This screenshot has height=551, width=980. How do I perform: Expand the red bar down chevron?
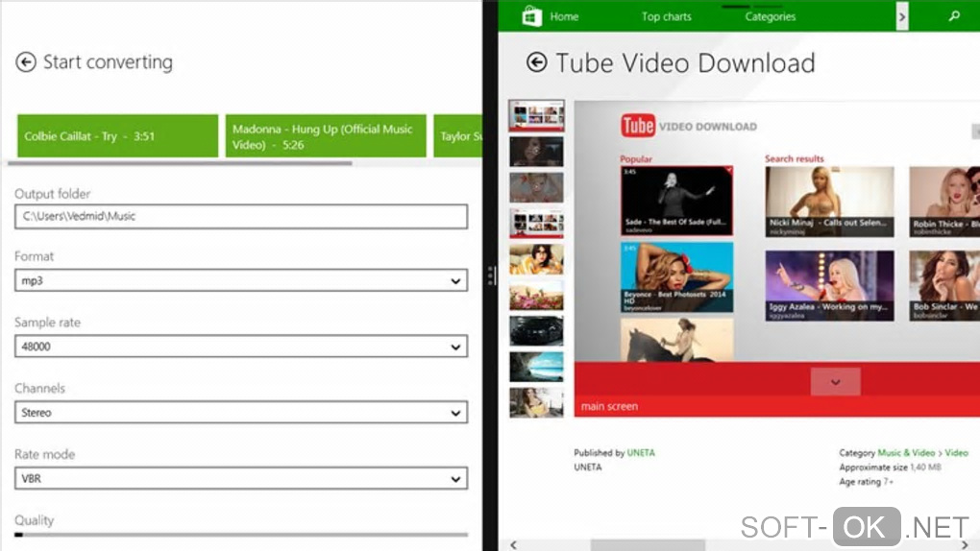(835, 382)
